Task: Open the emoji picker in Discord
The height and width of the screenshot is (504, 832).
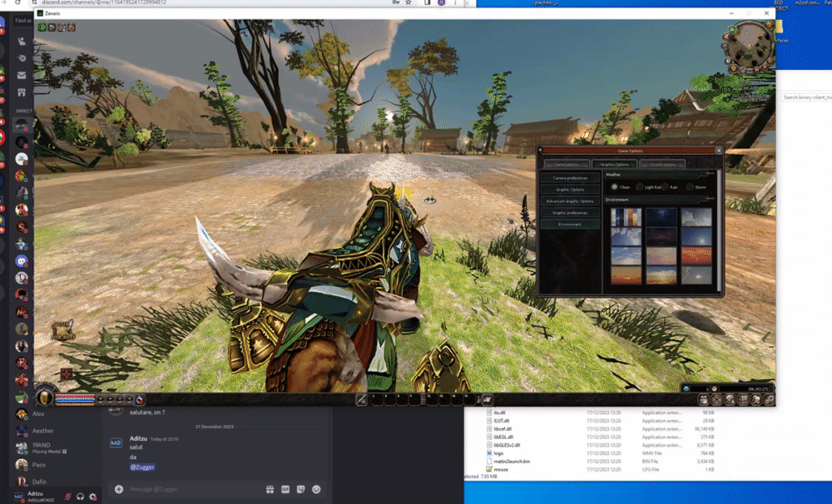Action: click(316, 489)
